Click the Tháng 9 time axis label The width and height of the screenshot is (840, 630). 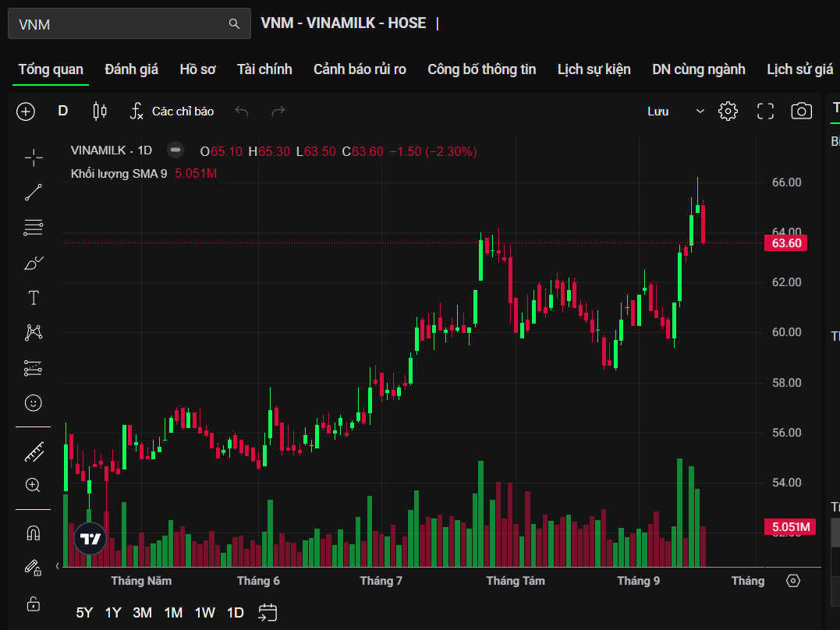pos(638,581)
